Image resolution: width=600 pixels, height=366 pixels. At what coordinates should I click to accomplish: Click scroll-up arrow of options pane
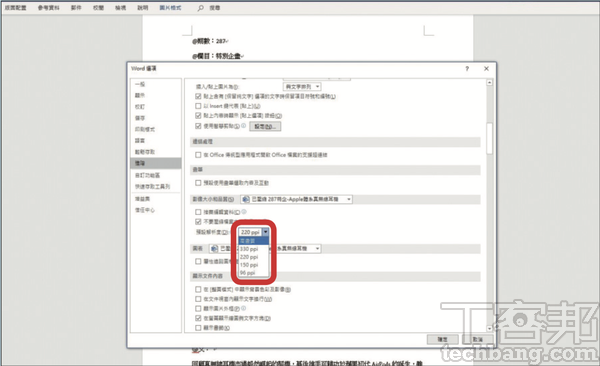click(489, 83)
